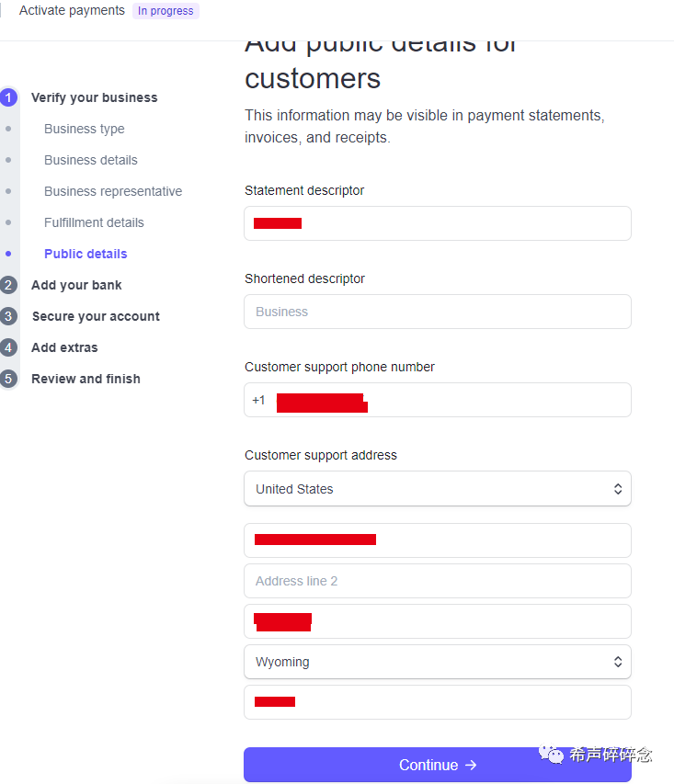
Task: Click the step 2 number icon
Action: tap(9, 285)
